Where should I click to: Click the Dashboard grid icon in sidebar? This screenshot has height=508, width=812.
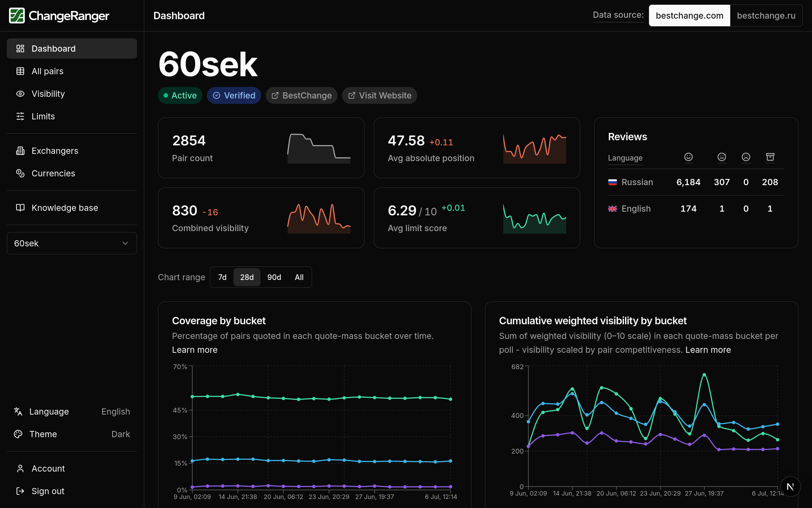coord(20,48)
